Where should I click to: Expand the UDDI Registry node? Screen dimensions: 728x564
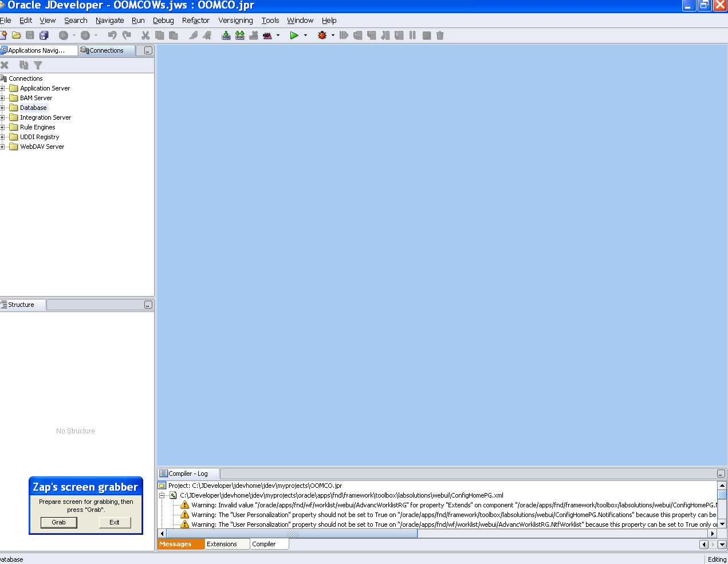pyautogui.click(x=2, y=137)
